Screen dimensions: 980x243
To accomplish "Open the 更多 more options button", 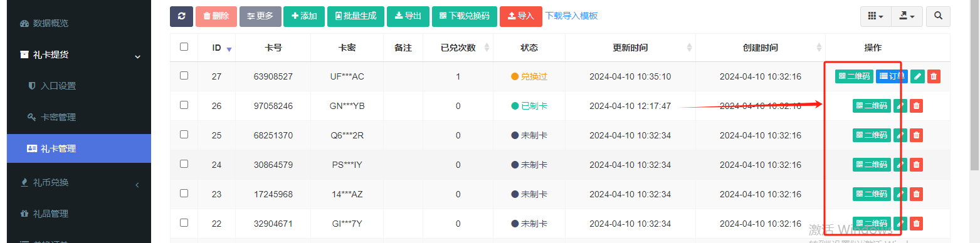I will point(260,16).
